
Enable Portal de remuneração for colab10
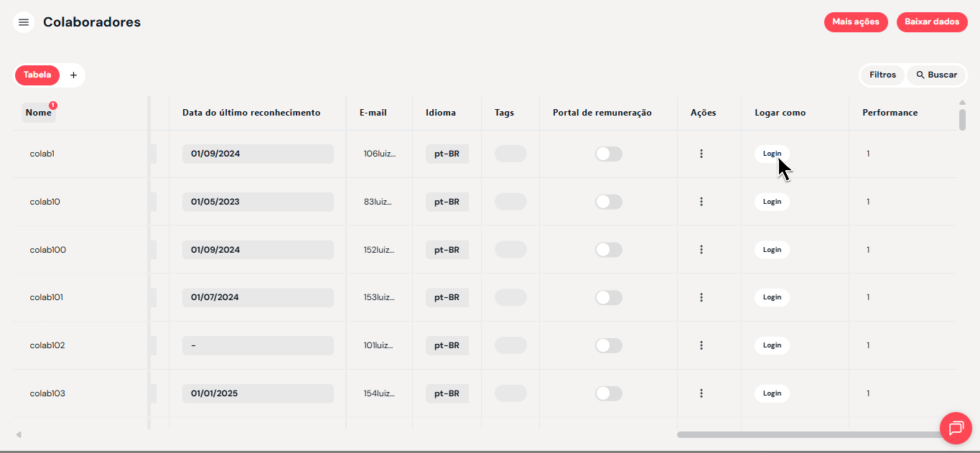pos(608,202)
